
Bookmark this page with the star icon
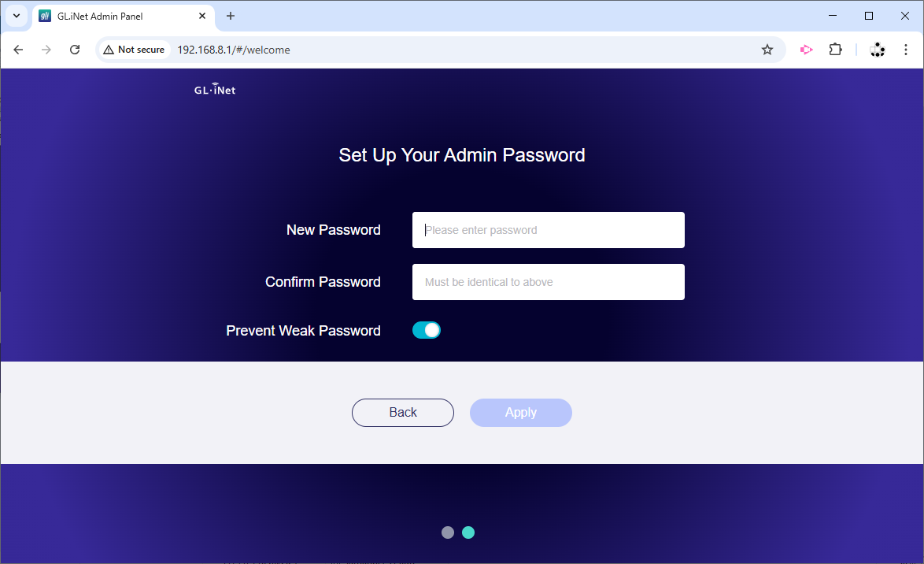point(767,50)
